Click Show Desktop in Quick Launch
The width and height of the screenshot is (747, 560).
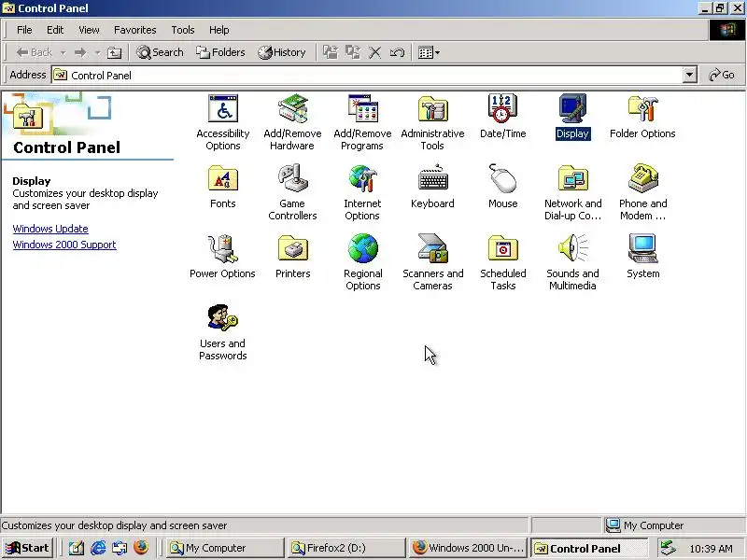(x=77, y=548)
